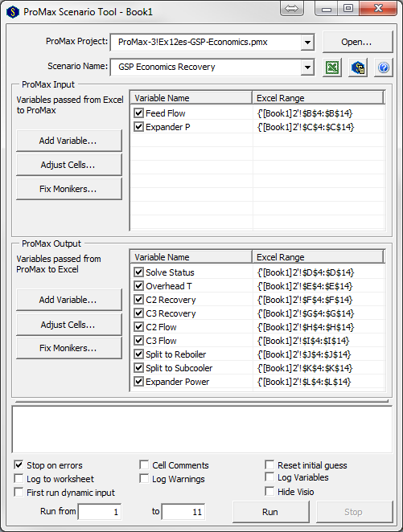The width and height of the screenshot is (403, 532).
Task: Click the GSP Economics Recovery scenario text
Action: coord(167,67)
